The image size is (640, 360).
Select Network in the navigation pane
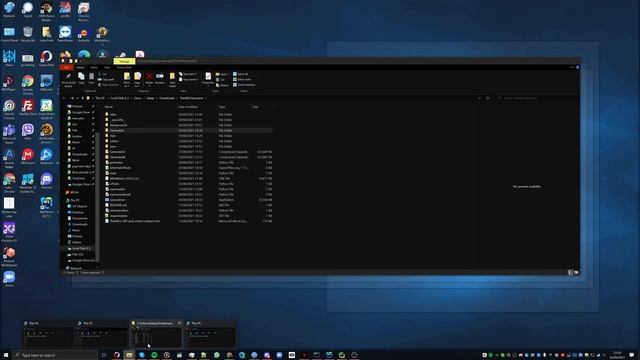point(75,268)
